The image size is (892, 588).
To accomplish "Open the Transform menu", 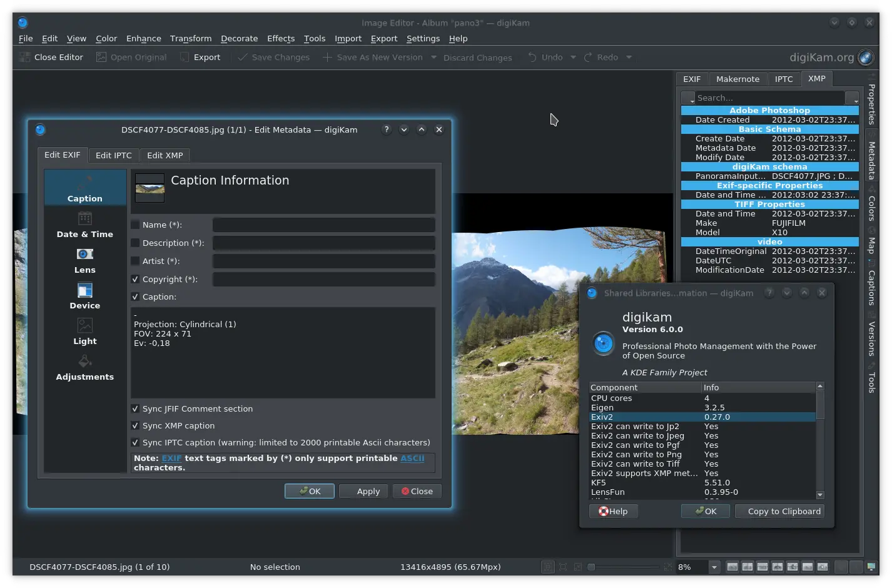I will (191, 38).
